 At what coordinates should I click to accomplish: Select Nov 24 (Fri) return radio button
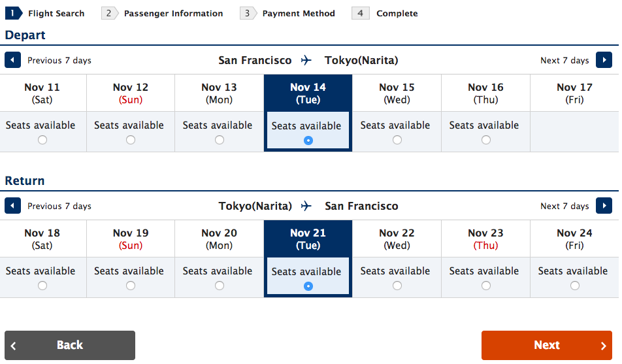click(575, 286)
